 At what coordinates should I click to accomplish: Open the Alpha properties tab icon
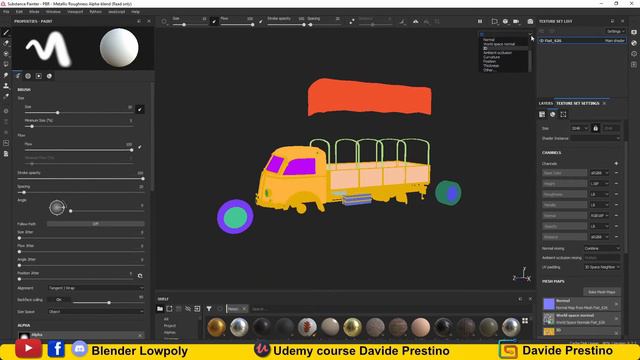(x=28, y=76)
